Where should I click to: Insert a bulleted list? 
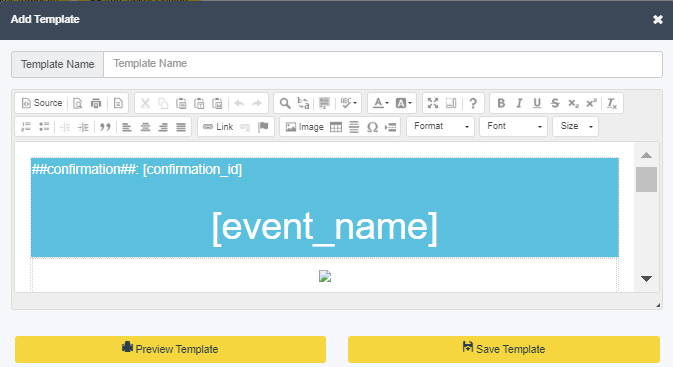pyautogui.click(x=44, y=127)
